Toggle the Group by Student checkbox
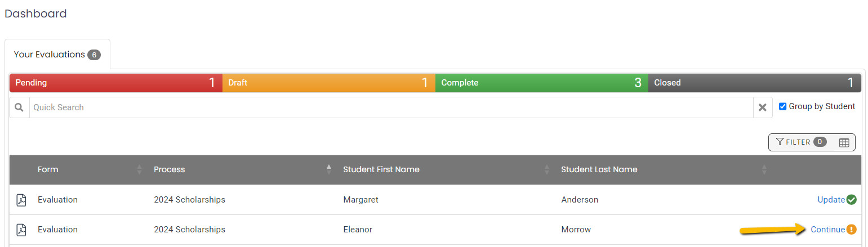The height and width of the screenshot is (247, 868). [782, 106]
